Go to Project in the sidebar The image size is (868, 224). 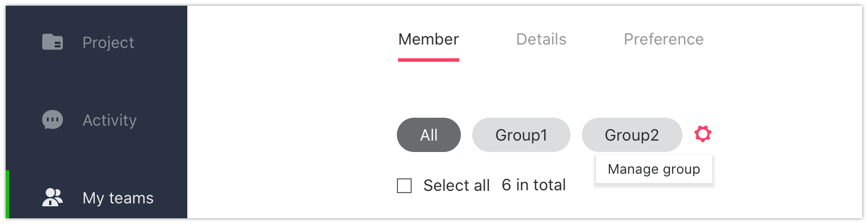[108, 43]
